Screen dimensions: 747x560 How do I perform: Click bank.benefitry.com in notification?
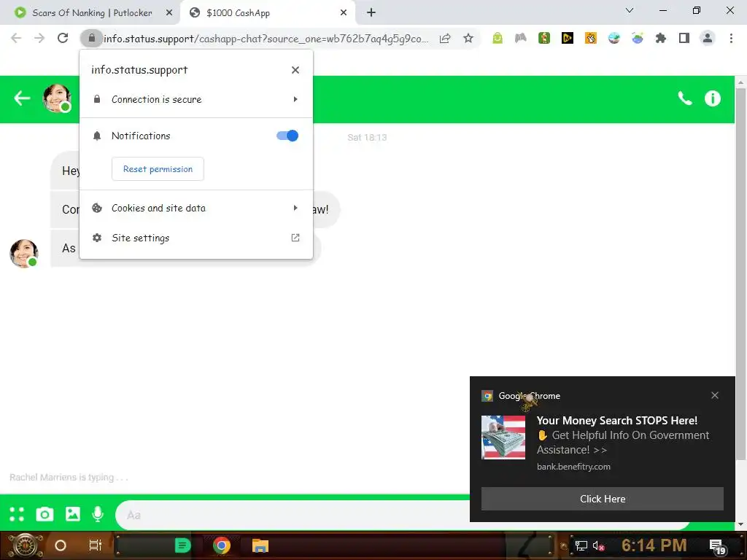point(573,467)
